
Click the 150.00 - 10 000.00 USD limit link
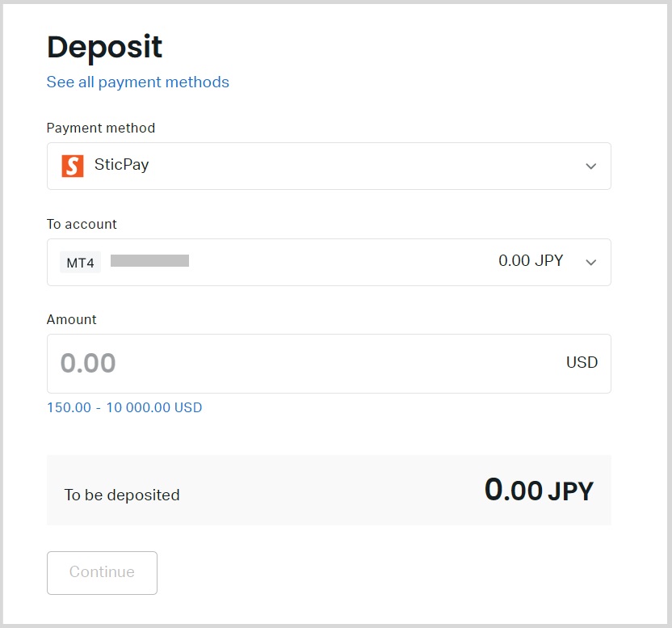point(124,407)
